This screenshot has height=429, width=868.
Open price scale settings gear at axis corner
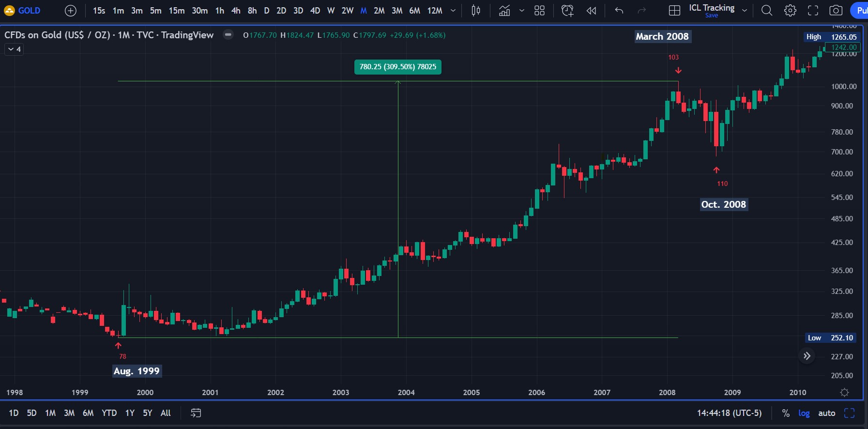point(845,393)
